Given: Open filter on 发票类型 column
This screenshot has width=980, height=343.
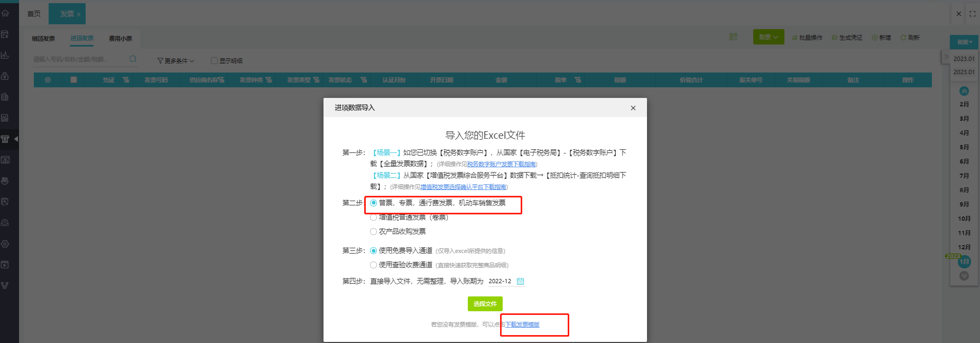Looking at the screenshot, I should pos(316,80).
